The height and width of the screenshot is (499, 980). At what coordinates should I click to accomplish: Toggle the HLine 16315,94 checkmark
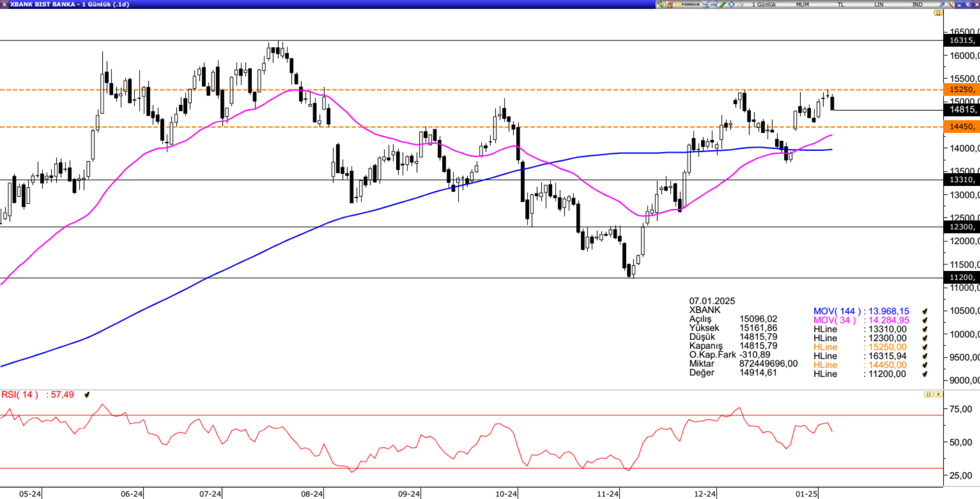(x=925, y=356)
